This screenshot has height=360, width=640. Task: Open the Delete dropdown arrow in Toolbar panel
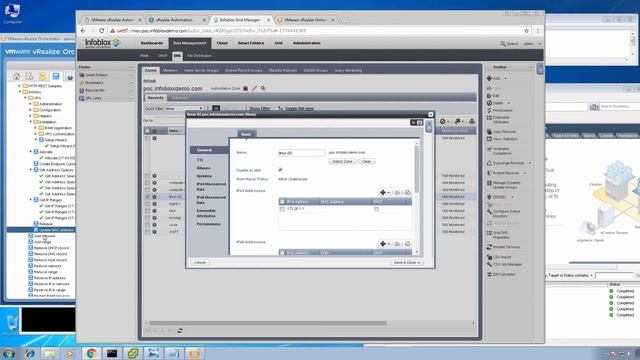point(509,103)
